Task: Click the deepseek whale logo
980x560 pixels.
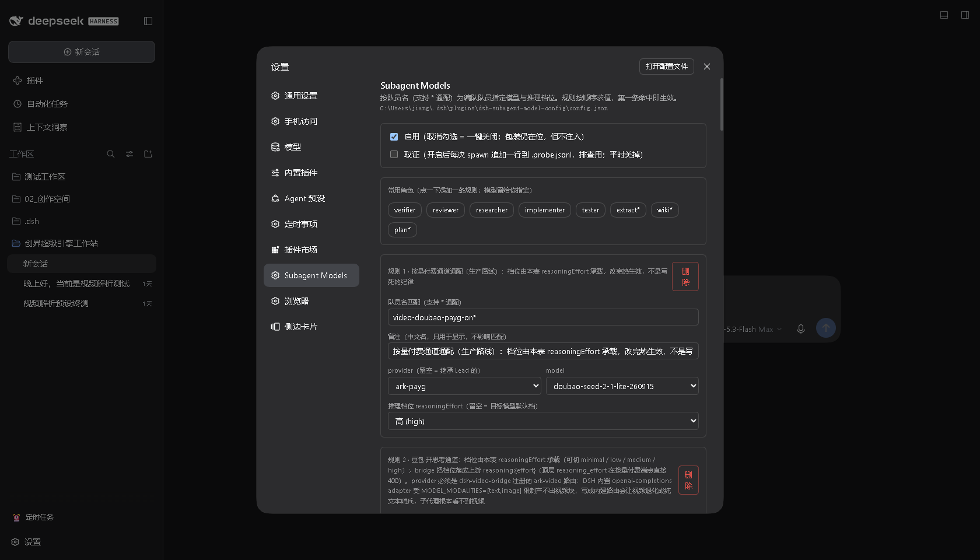Action: pos(16,21)
